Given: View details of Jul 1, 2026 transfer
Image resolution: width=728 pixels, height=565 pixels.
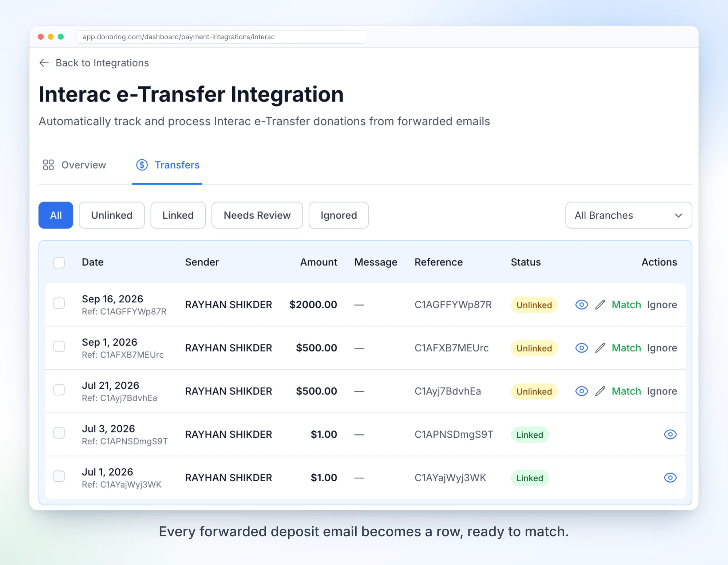Looking at the screenshot, I should point(670,478).
